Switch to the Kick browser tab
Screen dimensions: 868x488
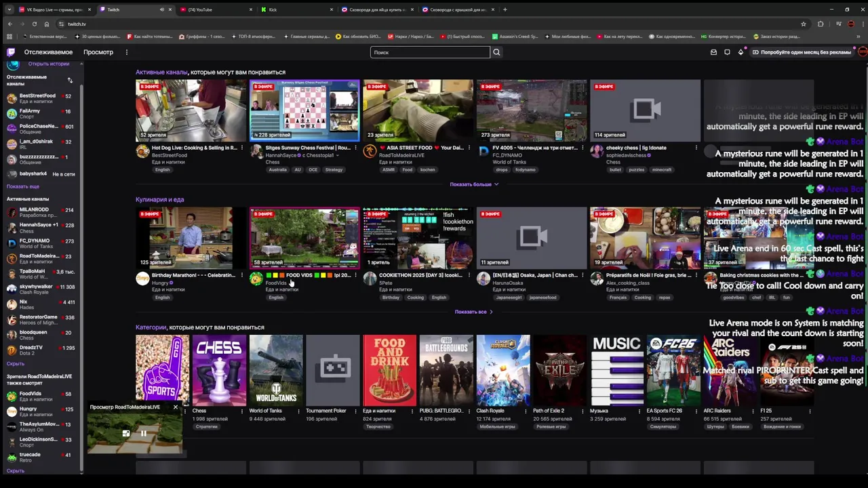(x=296, y=9)
